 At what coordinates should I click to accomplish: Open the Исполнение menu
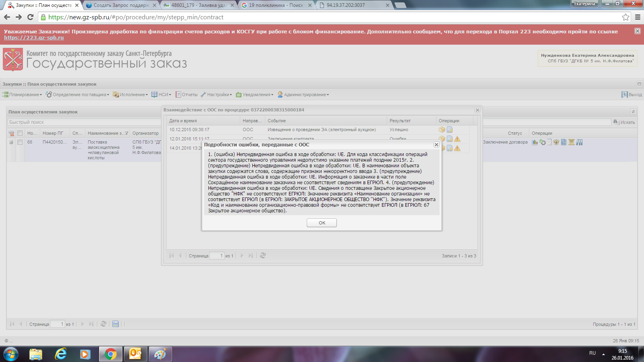pos(130,95)
